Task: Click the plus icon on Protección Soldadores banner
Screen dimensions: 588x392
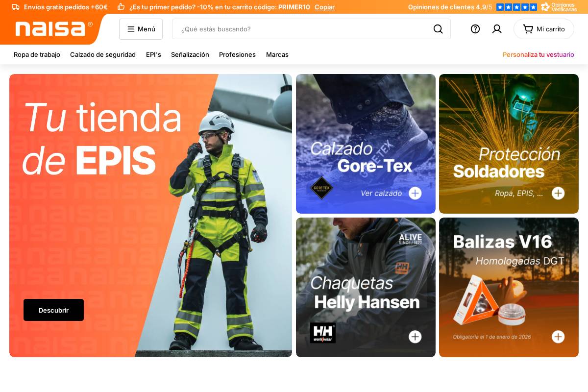Action: tap(558, 193)
